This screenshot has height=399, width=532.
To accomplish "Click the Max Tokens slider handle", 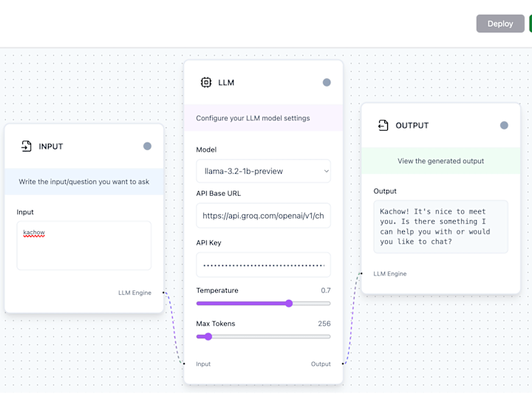I will pos(208,337).
